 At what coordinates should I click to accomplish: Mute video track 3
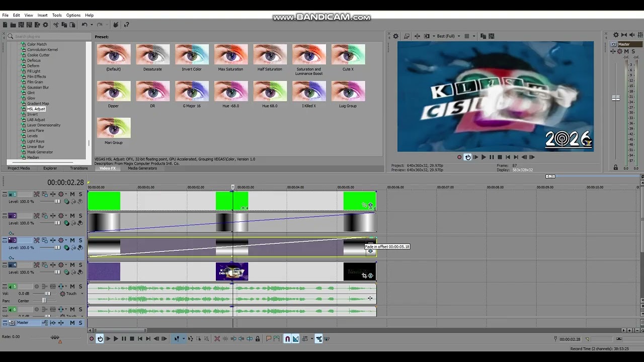click(72, 240)
